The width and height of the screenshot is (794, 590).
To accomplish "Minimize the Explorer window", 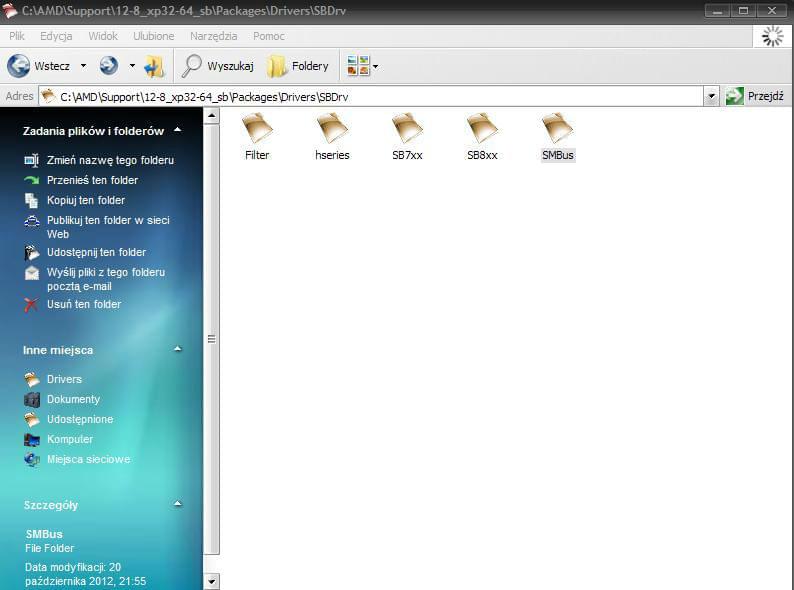I will [717, 11].
